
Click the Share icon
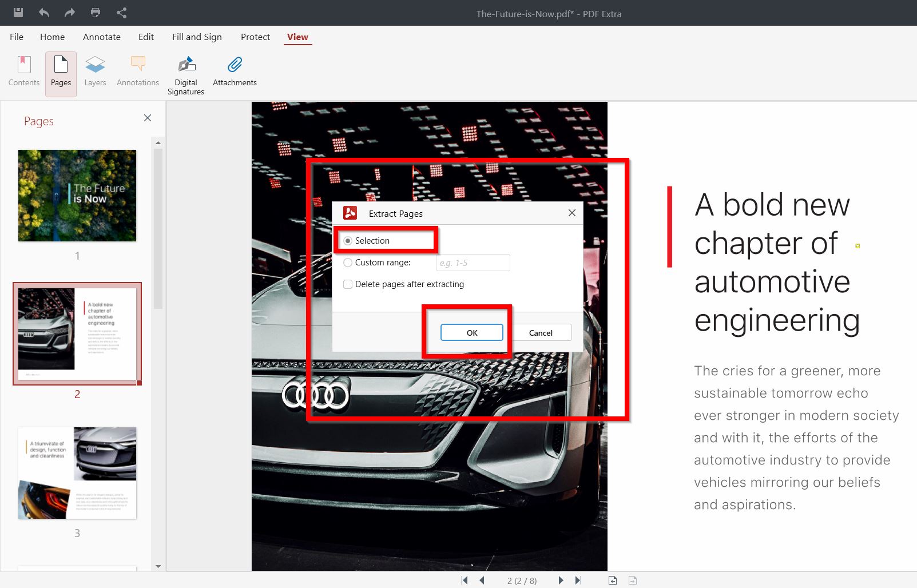(121, 12)
